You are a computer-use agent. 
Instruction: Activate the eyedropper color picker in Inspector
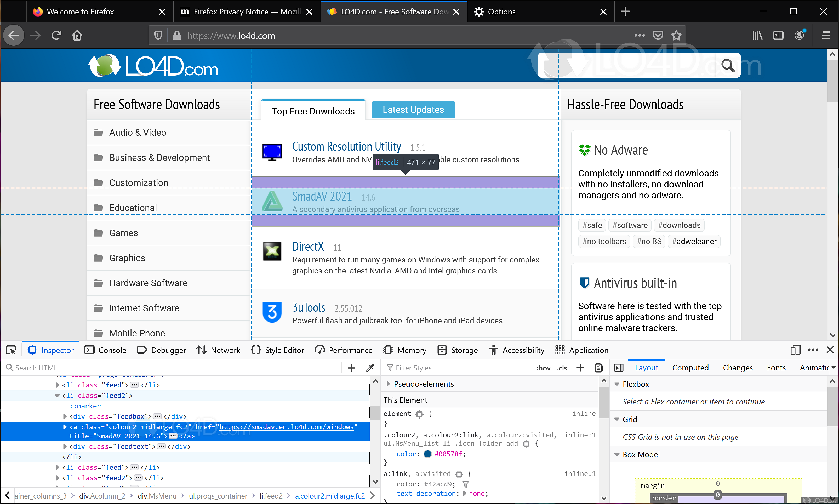pyautogui.click(x=370, y=368)
